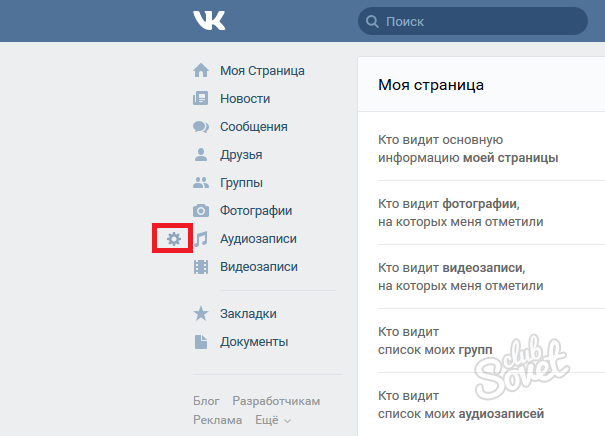Follow the Реклама footer link
The image size is (605, 436).
[x=218, y=420]
